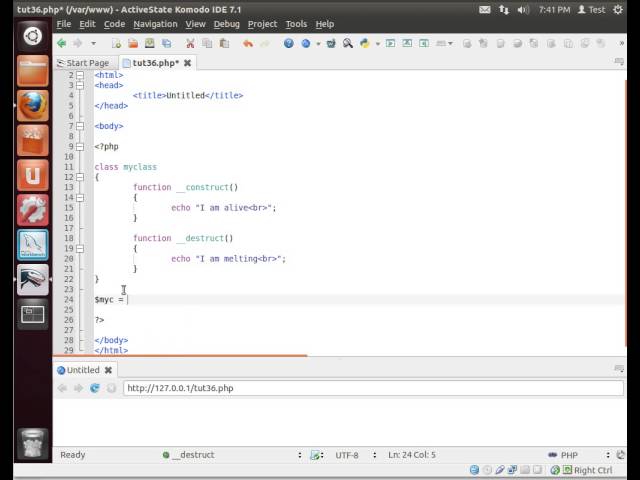Image resolution: width=640 pixels, height=480 pixels.
Task: Open the Debug menu
Action: click(227, 24)
